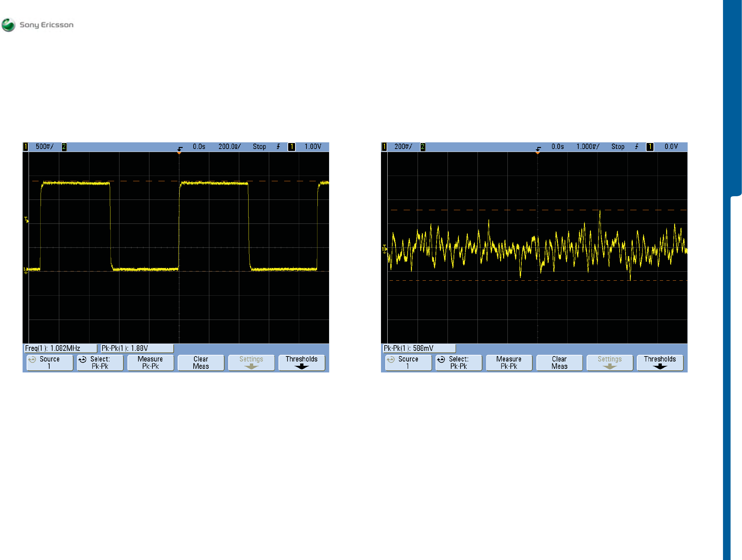Click ground reference marker on right scope

click(x=384, y=249)
